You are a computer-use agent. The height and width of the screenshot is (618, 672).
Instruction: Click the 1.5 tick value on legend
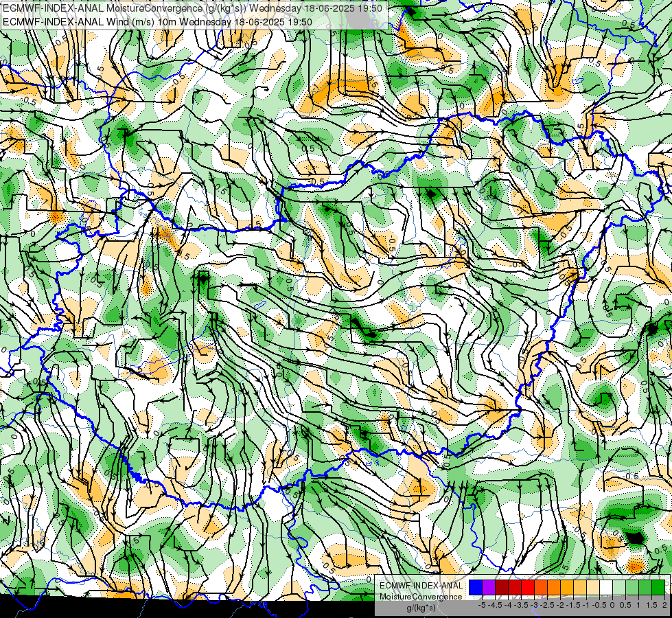click(x=652, y=605)
